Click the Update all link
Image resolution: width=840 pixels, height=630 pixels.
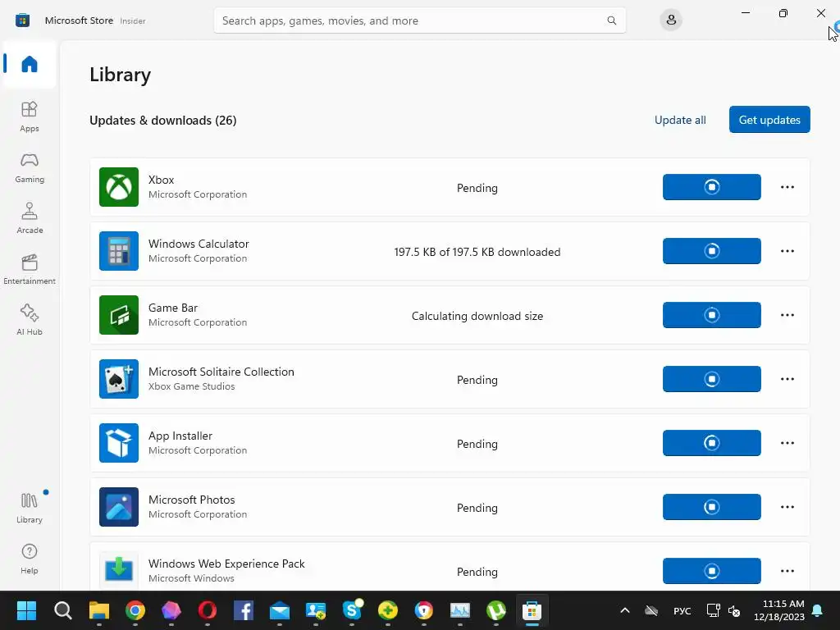click(680, 120)
